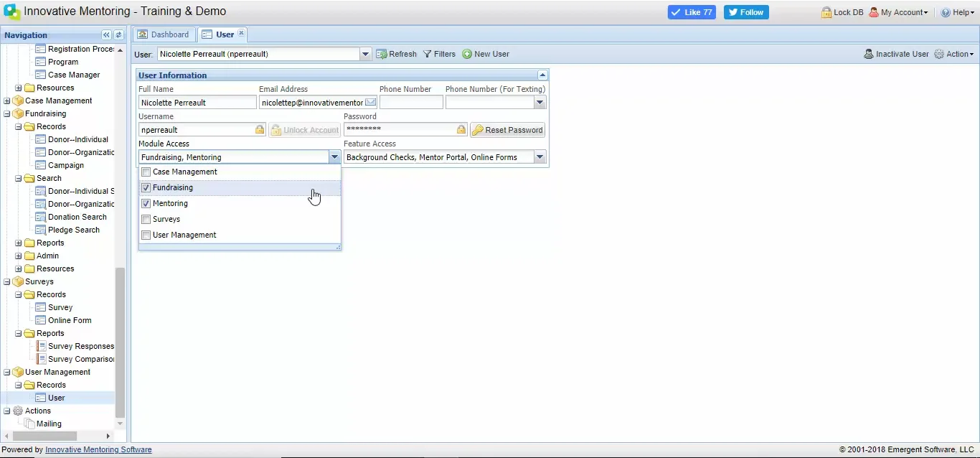Click the Refresh toolbar button
The height and width of the screenshot is (458, 980).
[397, 54]
